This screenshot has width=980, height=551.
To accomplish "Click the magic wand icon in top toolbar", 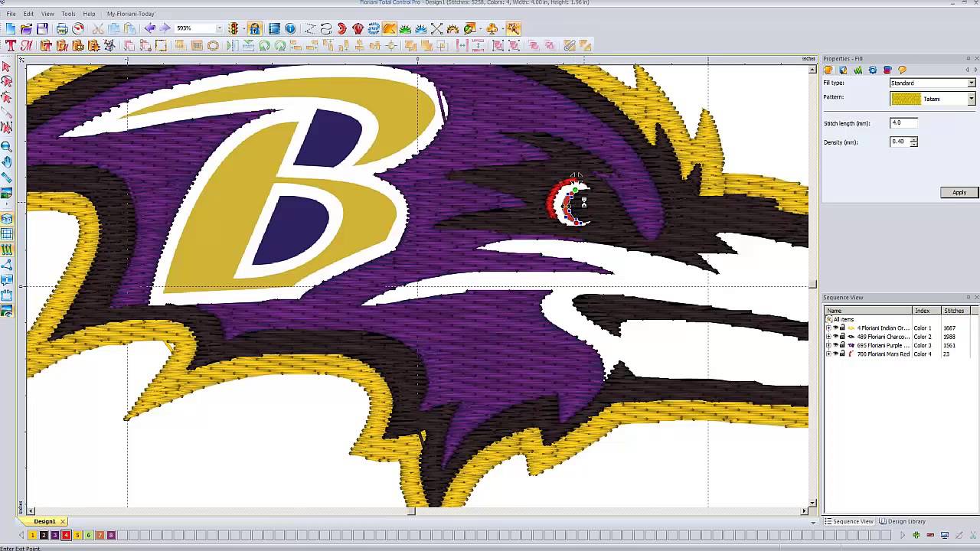I will [513, 28].
